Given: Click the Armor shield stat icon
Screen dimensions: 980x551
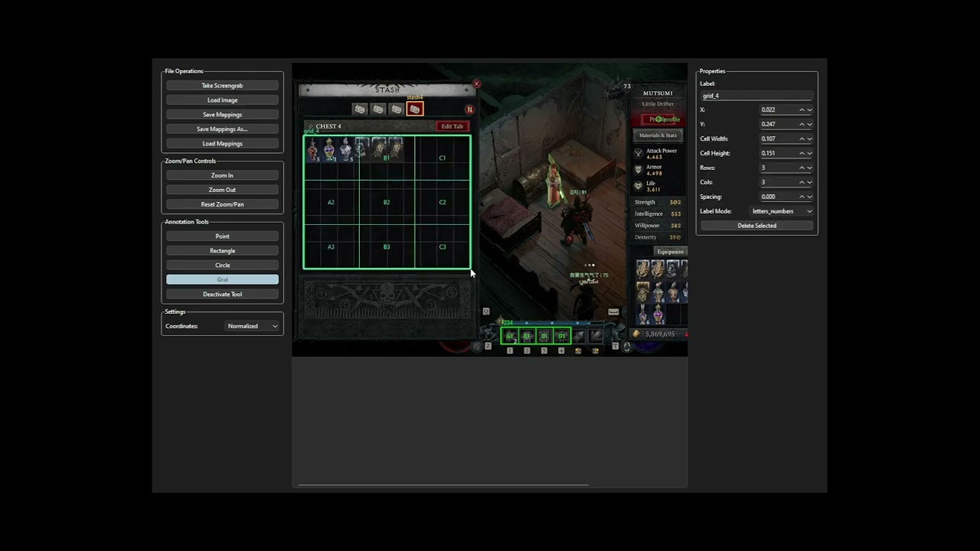Looking at the screenshot, I should coord(639,170).
